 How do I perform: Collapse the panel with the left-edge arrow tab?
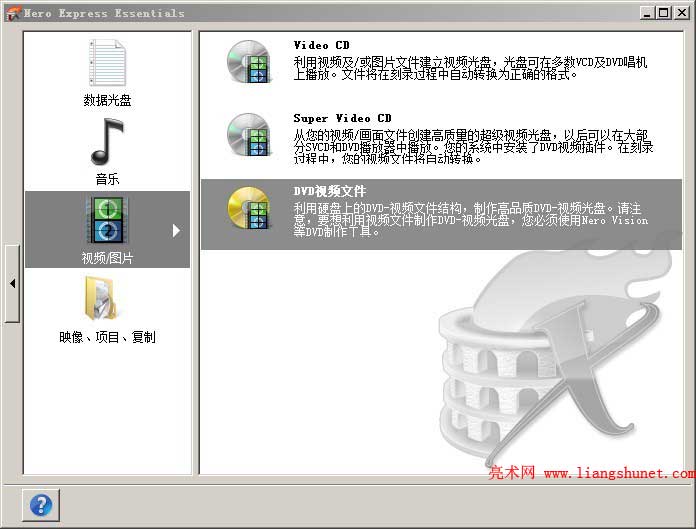(12, 283)
